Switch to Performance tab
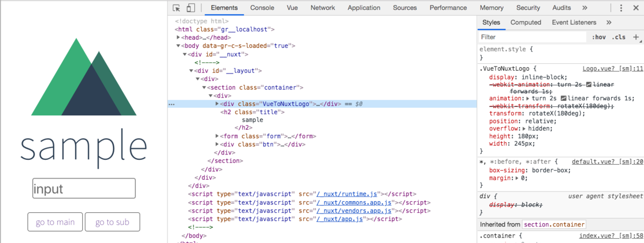Viewport: 644px width, 243px height. point(448,8)
